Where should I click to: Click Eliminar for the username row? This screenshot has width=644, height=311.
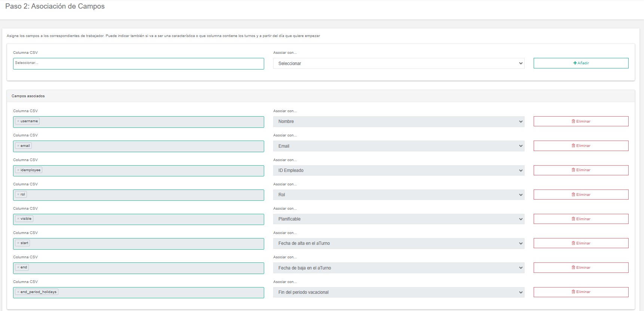click(x=581, y=121)
